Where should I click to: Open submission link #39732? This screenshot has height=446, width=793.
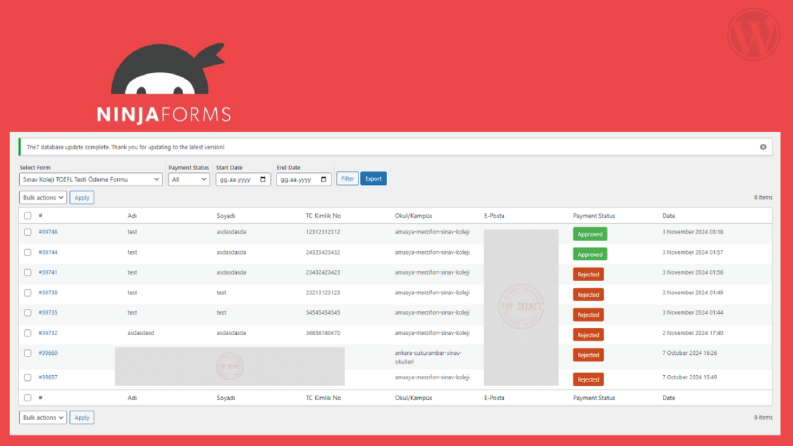pyautogui.click(x=48, y=333)
